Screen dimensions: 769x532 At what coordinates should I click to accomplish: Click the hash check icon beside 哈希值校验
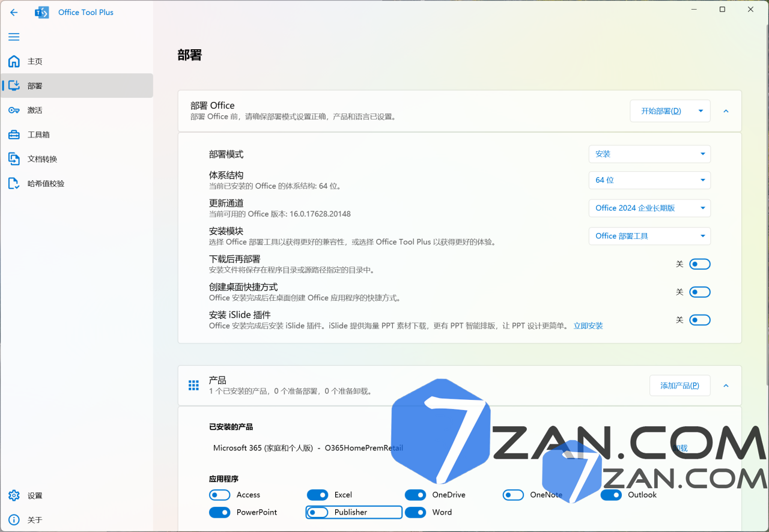pos(14,183)
